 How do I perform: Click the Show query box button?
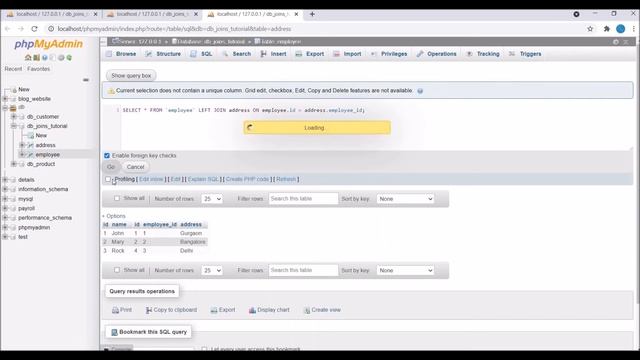[x=131, y=76]
